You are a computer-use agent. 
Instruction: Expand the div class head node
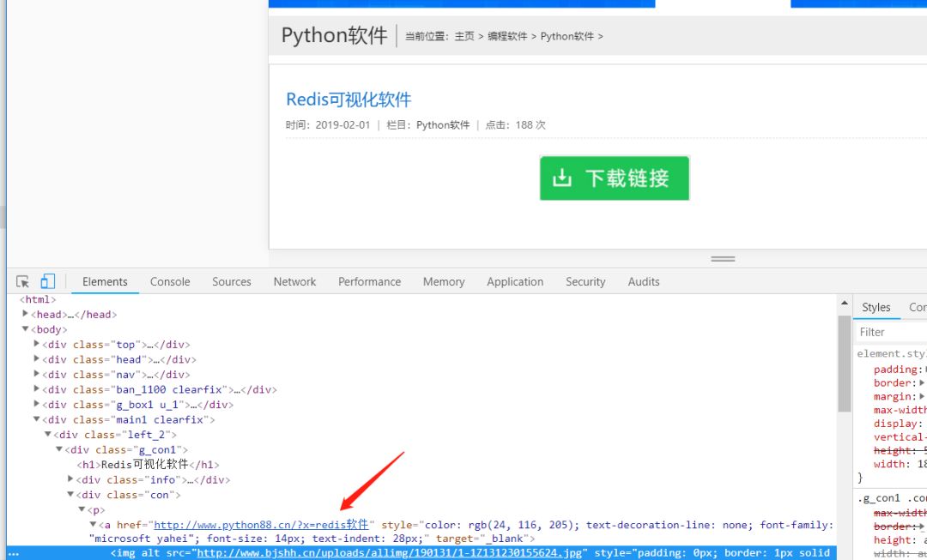(37, 358)
